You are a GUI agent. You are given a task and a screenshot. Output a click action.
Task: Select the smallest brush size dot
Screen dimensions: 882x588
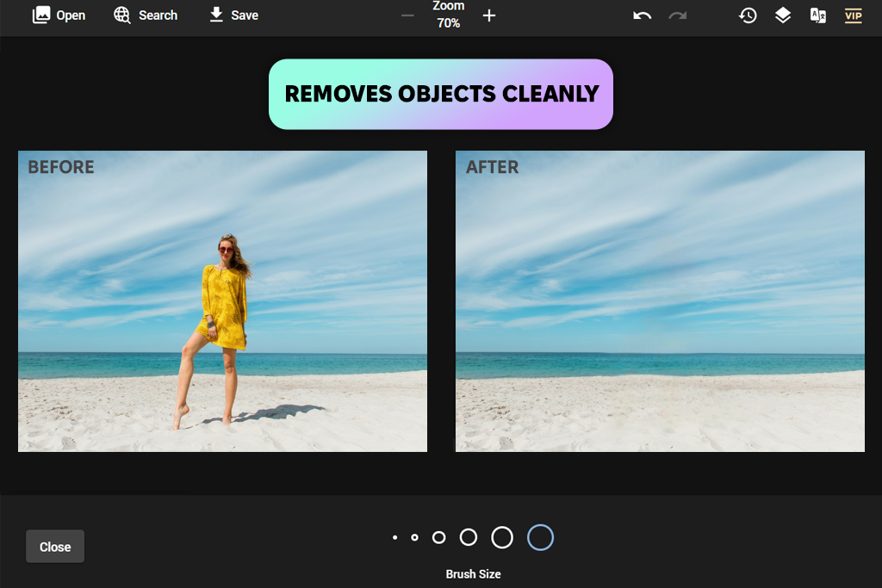click(394, 538)
